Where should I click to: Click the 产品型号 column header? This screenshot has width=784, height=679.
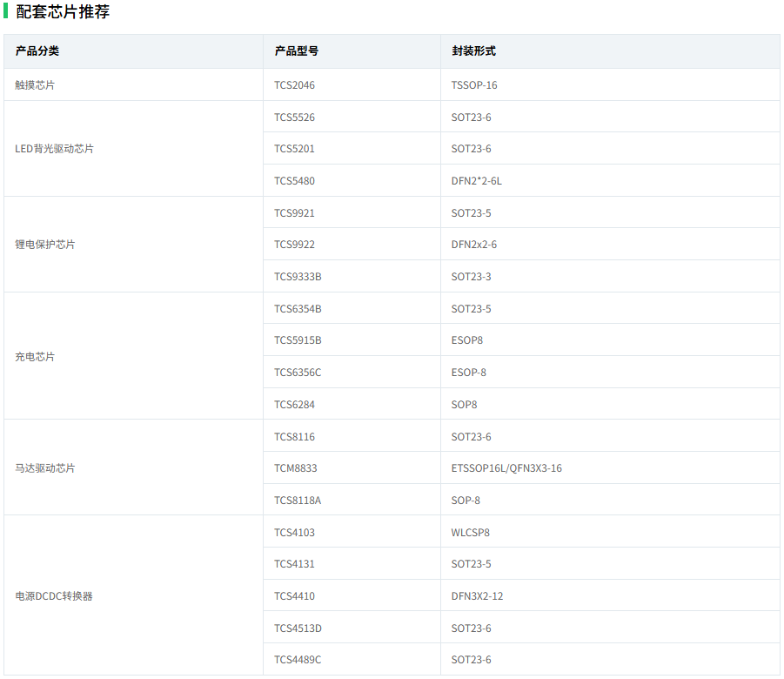coord(297,51)
